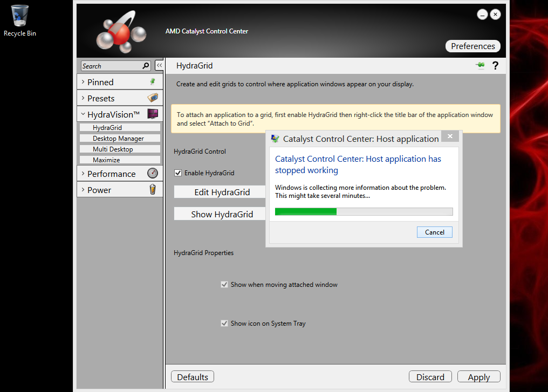The height and width of the screenshot is (392, 548).
Task: Collapse the sidebar with double-chevron button
Action: click(x=159, y=65)
